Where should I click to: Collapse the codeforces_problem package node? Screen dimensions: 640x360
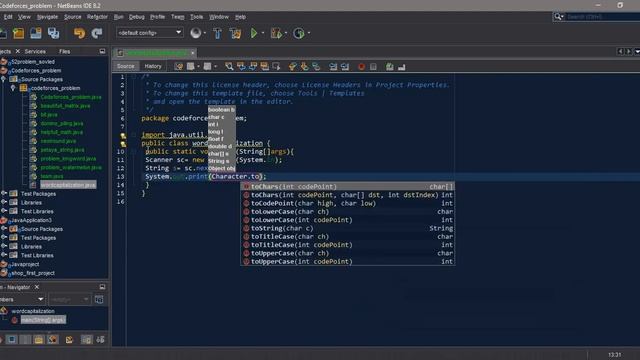tap(13, 88)
